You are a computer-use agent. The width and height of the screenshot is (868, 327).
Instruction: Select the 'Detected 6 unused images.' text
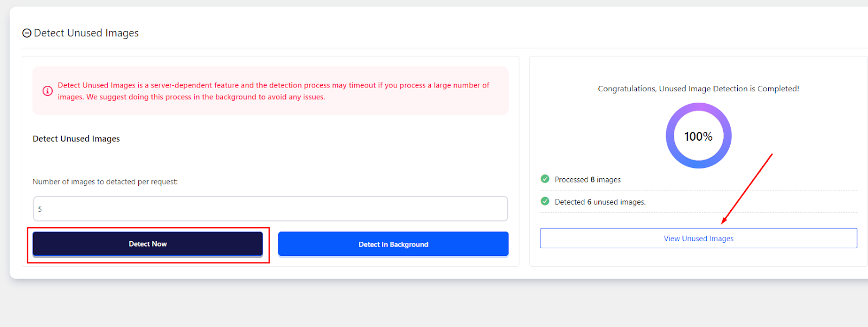click(x=600, y=202)
